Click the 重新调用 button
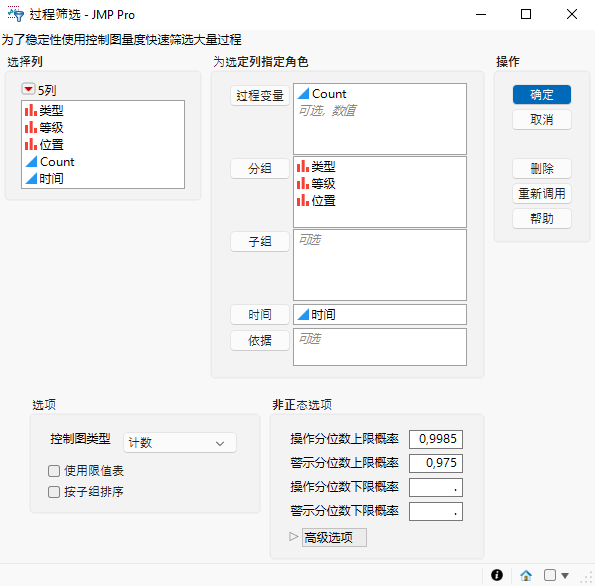The width and height of the screenshot is (595, 586). (x=541, y=194)
